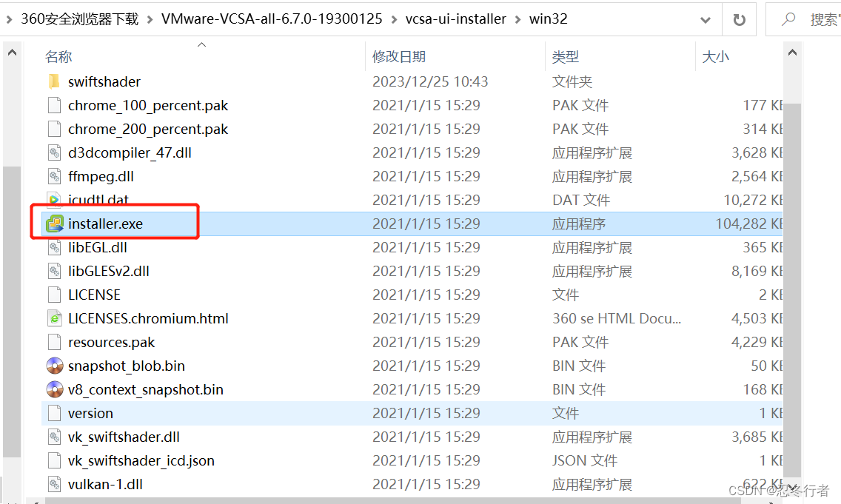Click the v8_context_snapshot.bin disc icon
The width and height of the screenshot is (841, 504).
55,389
